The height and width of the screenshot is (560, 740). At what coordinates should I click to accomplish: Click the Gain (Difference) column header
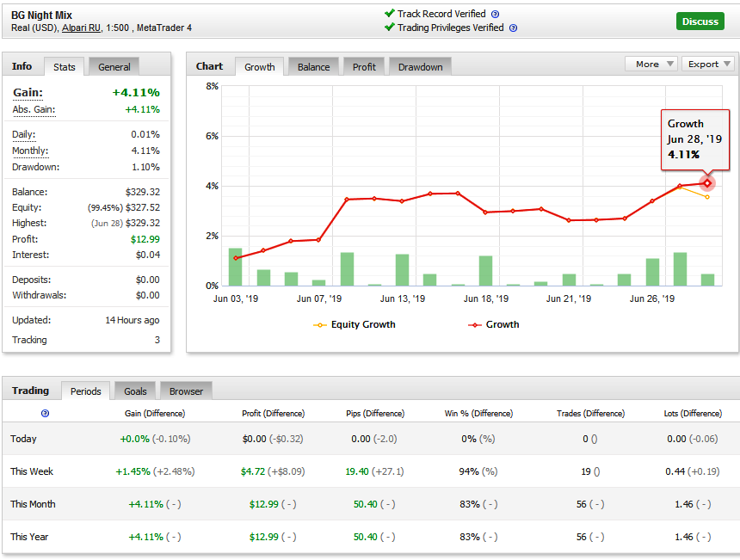pyautogui.click(x=155, y=413)
